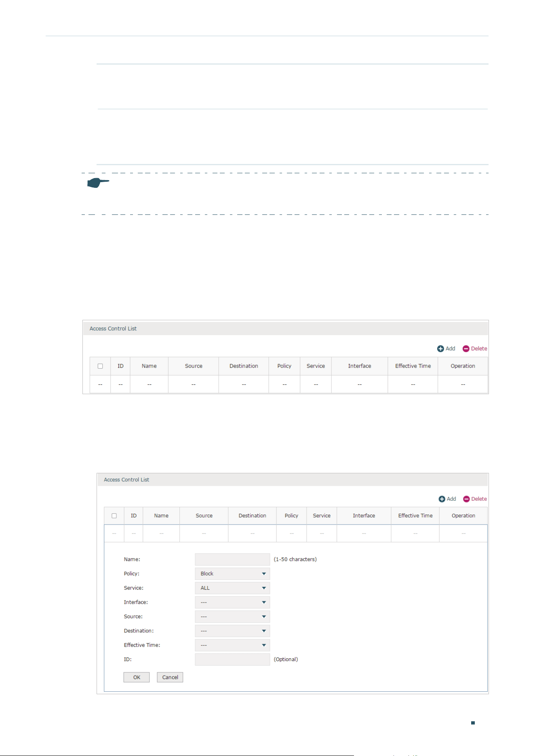535x756 pixels.
Task: Expand the Source dropdown in the form
Action: click(232, 617)
